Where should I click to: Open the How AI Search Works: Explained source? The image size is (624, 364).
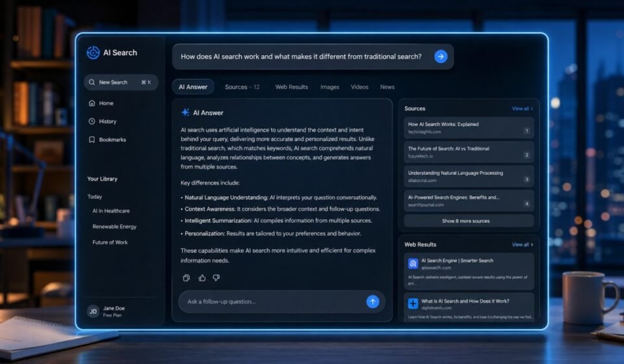point(469,127)
